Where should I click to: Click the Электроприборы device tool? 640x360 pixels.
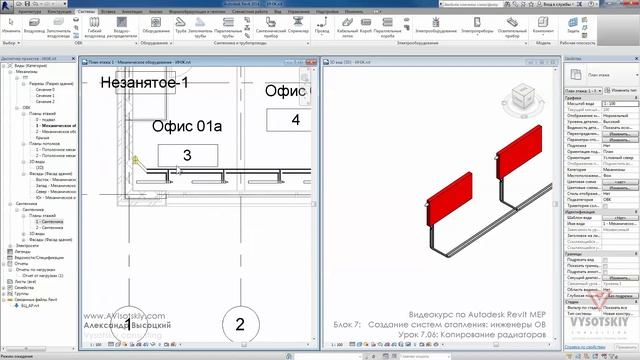tap(477, 25)
